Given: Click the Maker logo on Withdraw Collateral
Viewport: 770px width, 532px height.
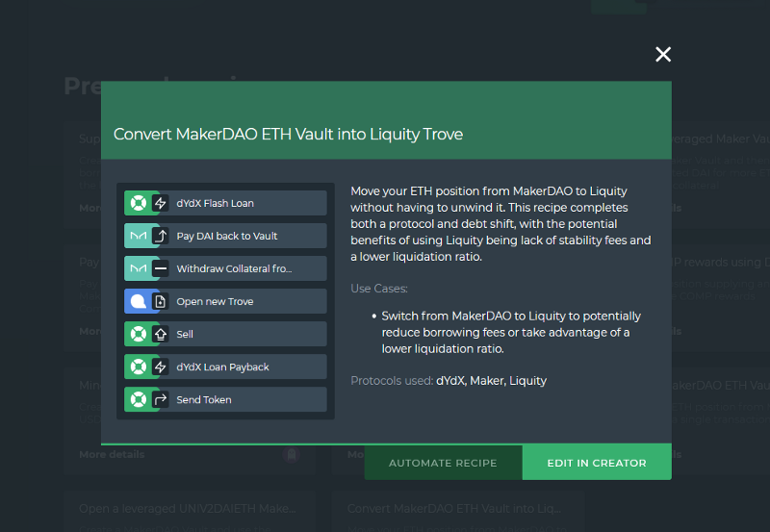Looking at the screenshot, I should coord(139,268).
